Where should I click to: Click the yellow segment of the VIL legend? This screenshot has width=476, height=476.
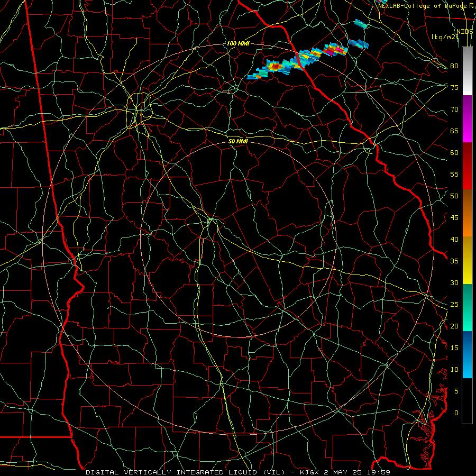coord(467,260)
